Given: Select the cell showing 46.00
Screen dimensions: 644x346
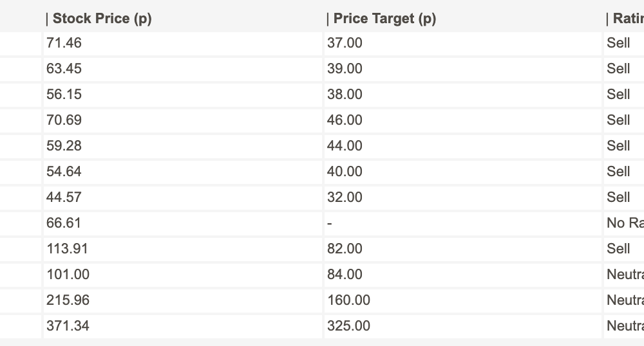Looking at the screenshot, I should click(x=462, y=120).
